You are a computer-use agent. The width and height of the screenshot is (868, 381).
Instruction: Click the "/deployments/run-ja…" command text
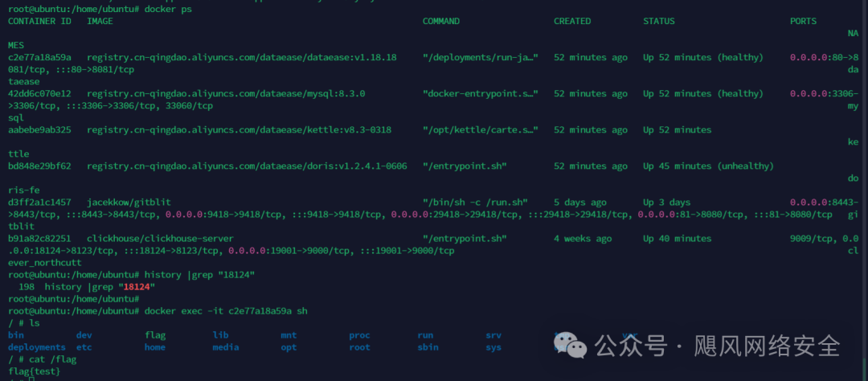(480, 58)
